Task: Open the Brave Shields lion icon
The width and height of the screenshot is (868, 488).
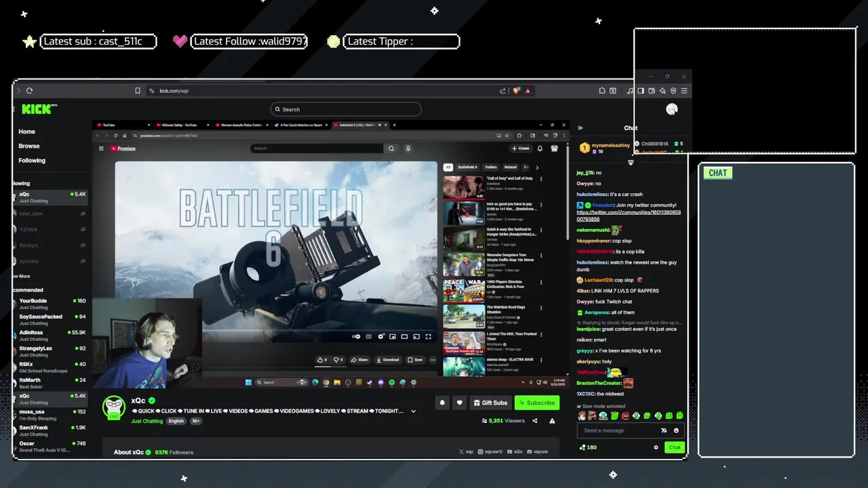Action: click(x=517, y=91)
